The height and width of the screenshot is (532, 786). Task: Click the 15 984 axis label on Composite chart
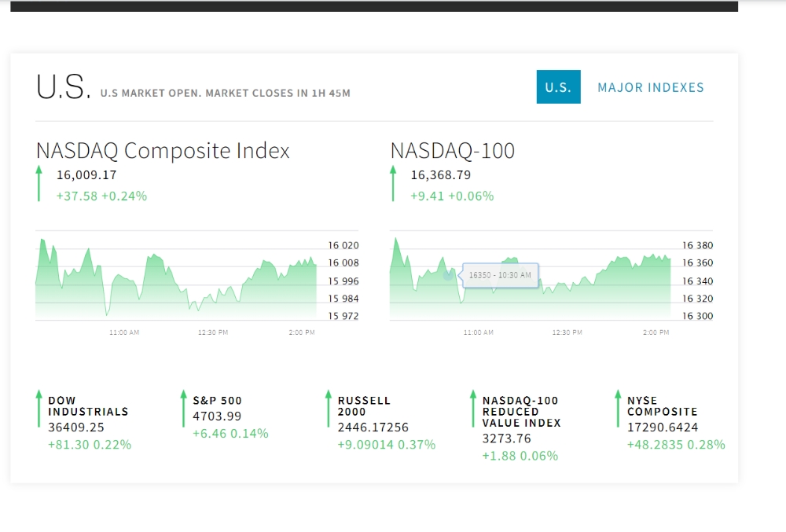click(x=343, y=299)
